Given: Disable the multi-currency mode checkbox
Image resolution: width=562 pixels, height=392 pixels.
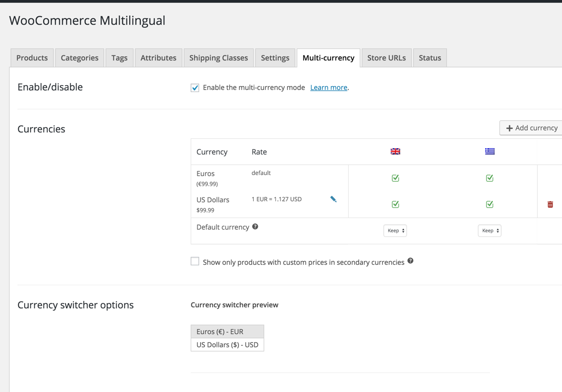Looking at the screenshot, I should pos(195,88).
